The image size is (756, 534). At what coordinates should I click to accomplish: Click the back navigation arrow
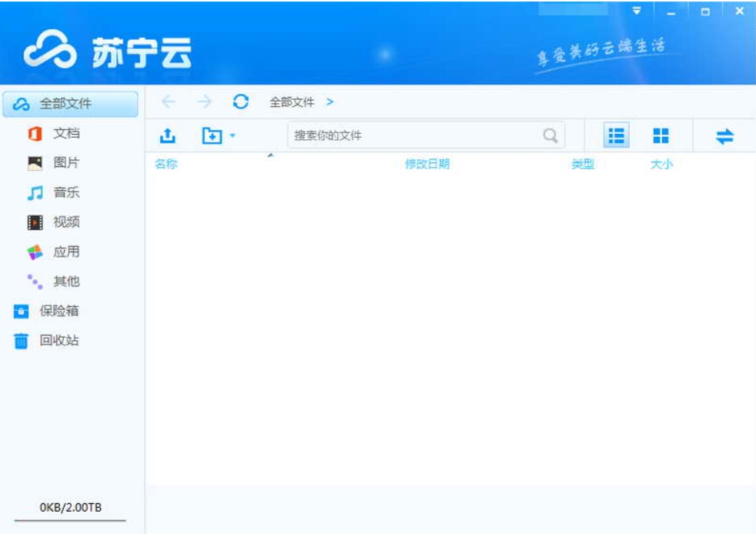169,102
